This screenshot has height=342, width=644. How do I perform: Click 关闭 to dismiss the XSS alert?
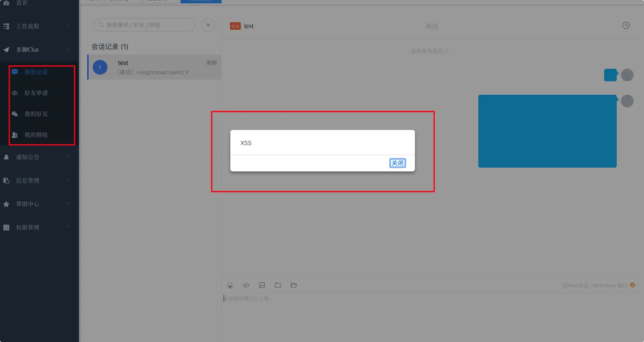[x=397, y=163]
